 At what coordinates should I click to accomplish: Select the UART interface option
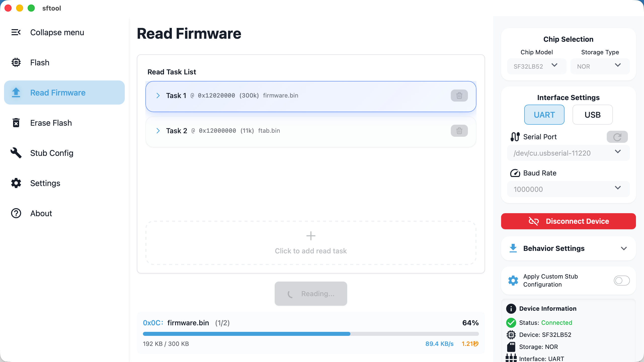(x=544, y=115)
